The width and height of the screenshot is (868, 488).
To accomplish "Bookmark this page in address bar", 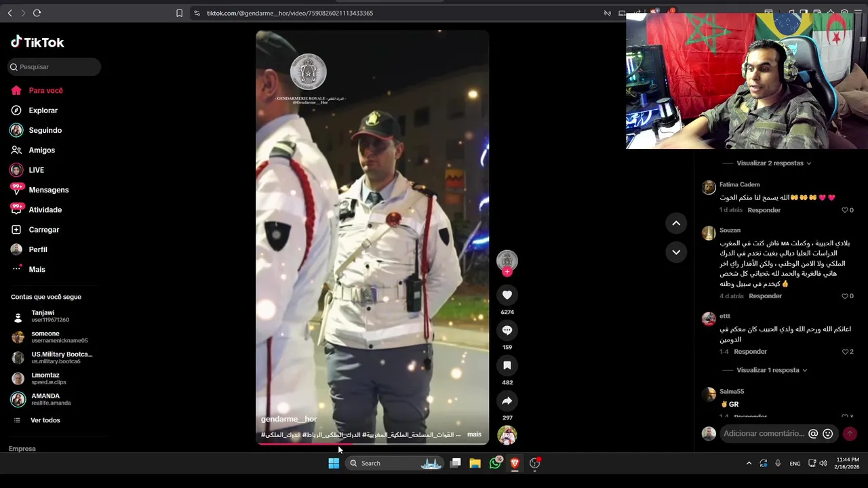I will [179, 13].
